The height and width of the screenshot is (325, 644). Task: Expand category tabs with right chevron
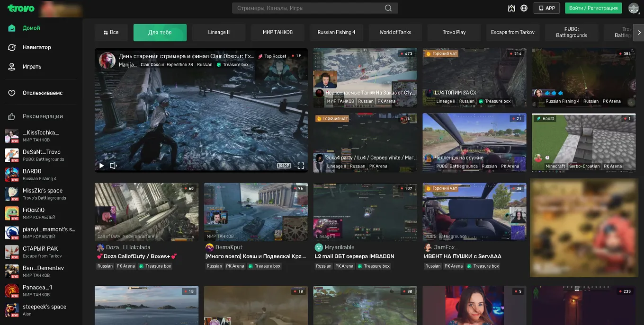click(639, 33)
